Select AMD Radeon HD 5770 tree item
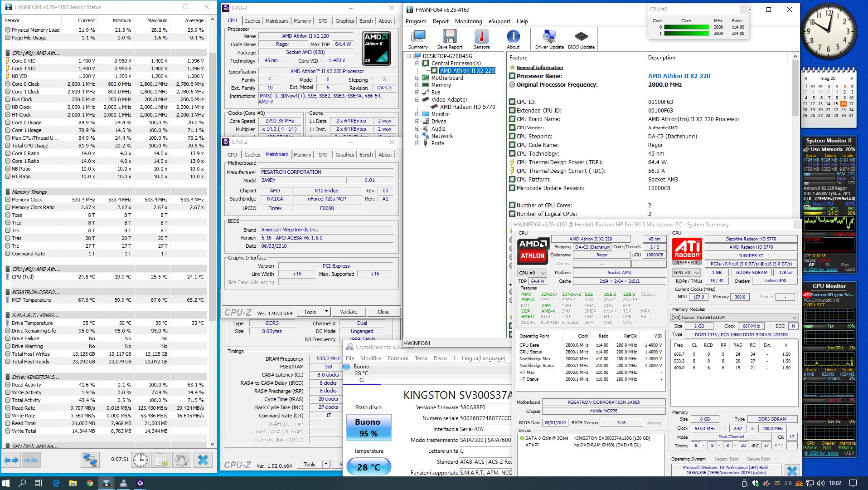Viewport: 868px width, 490px height. 467,107
